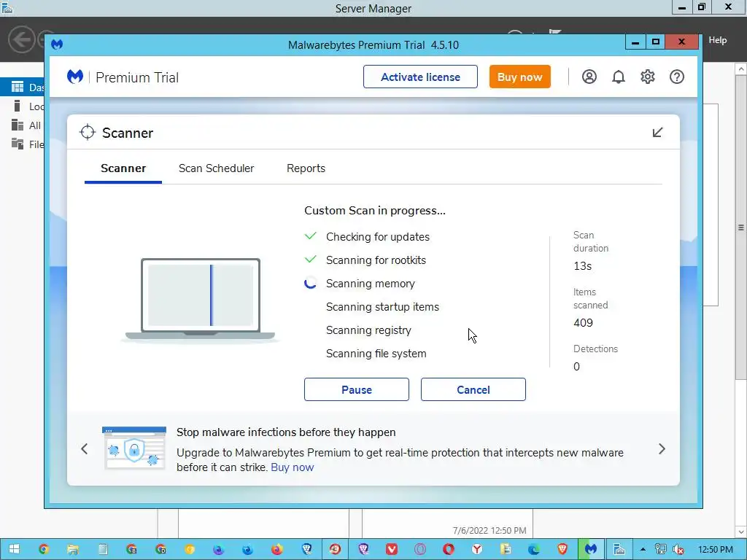Pause the custom scan
This screenshot has height=560, width=747.
tap(356, 389)
